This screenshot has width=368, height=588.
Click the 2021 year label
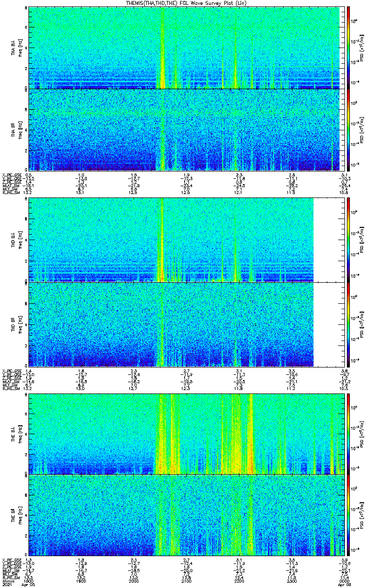[x=7, y=585]
